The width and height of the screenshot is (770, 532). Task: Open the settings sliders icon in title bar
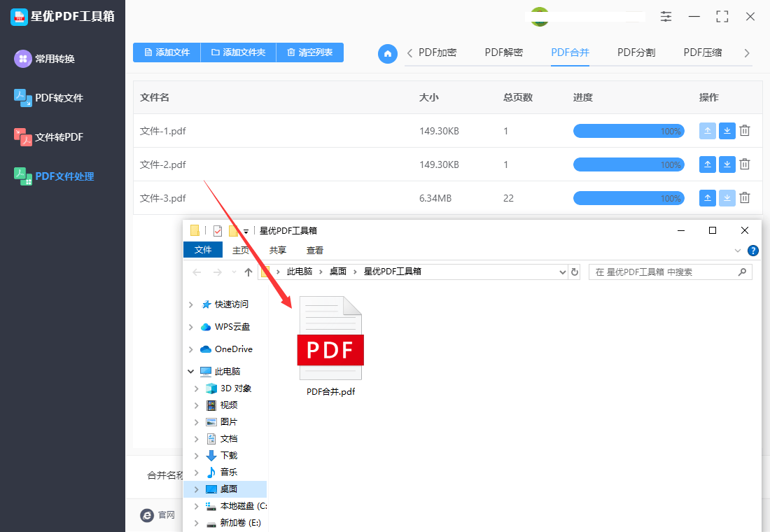[666, 16]
